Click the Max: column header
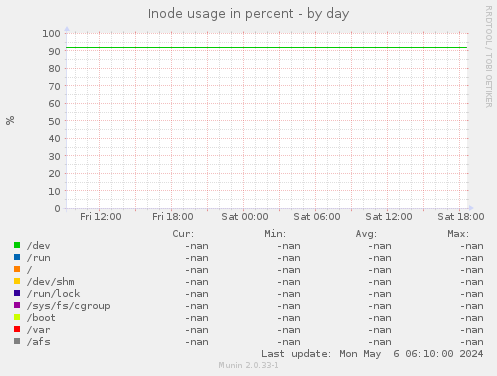 pos(458,234)
